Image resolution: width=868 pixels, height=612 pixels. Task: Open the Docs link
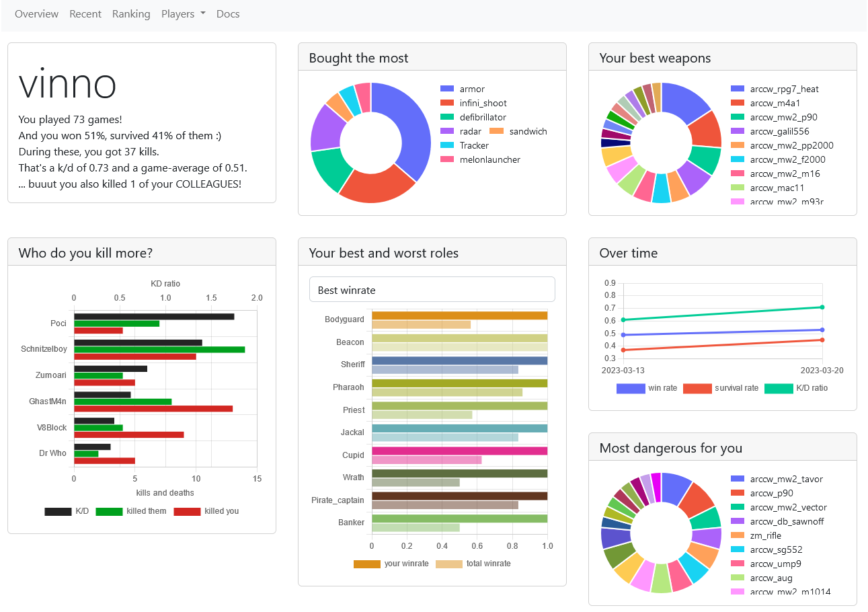point(228,14)
